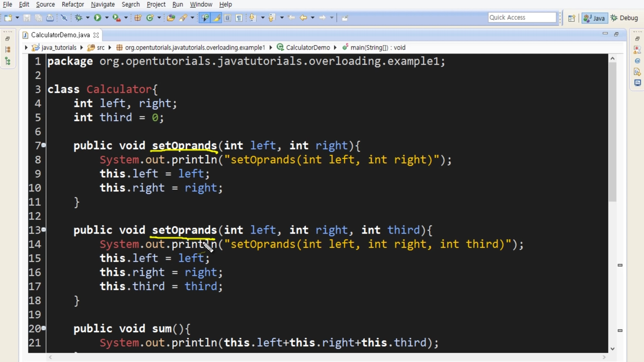Image resolution: width=644 pixels, height=362 pixels.
Task: Navigate back with yellow left arrow
Action: tap(303, 18)
